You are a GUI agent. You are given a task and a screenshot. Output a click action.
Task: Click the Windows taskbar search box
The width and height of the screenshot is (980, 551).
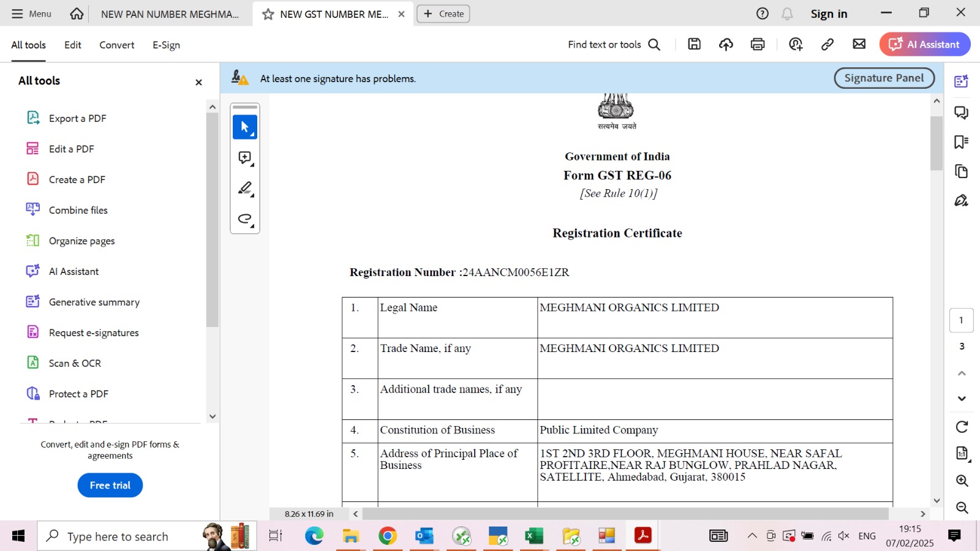click(118, 536)
